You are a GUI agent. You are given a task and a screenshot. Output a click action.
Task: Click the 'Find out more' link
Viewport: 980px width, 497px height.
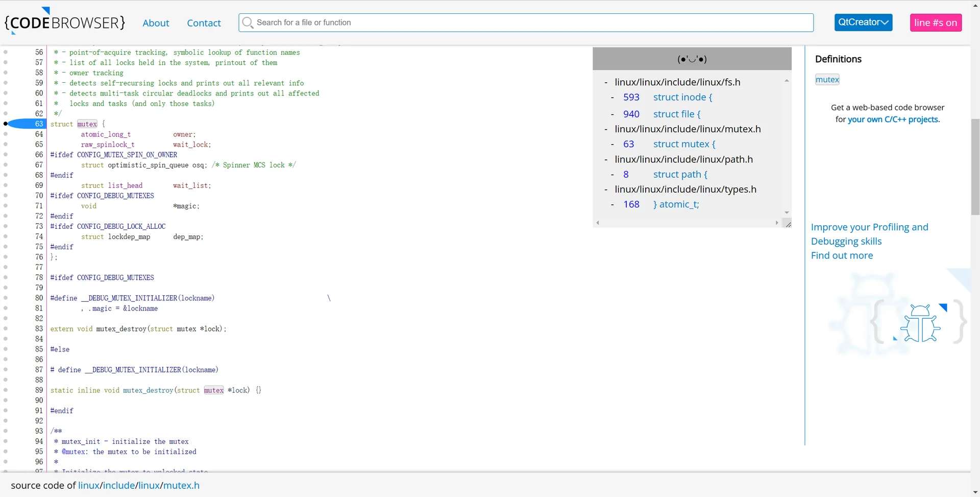click(x=842, y=255)
